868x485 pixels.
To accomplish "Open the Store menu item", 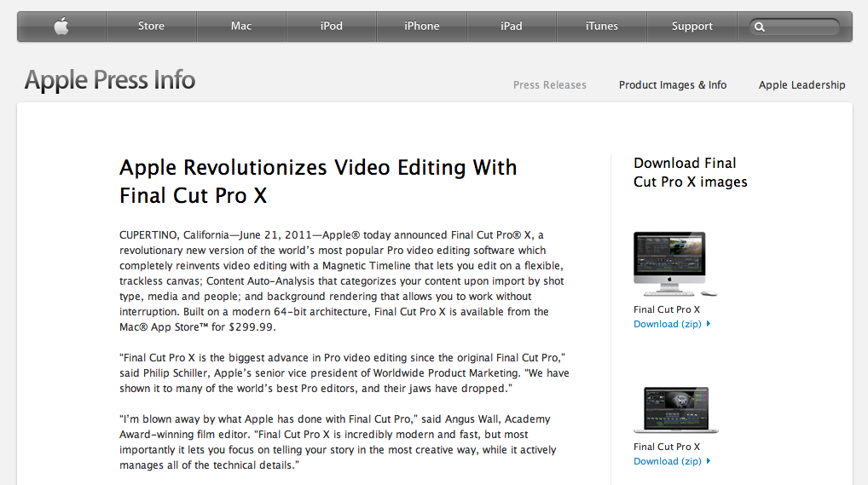I will point(151,26).
